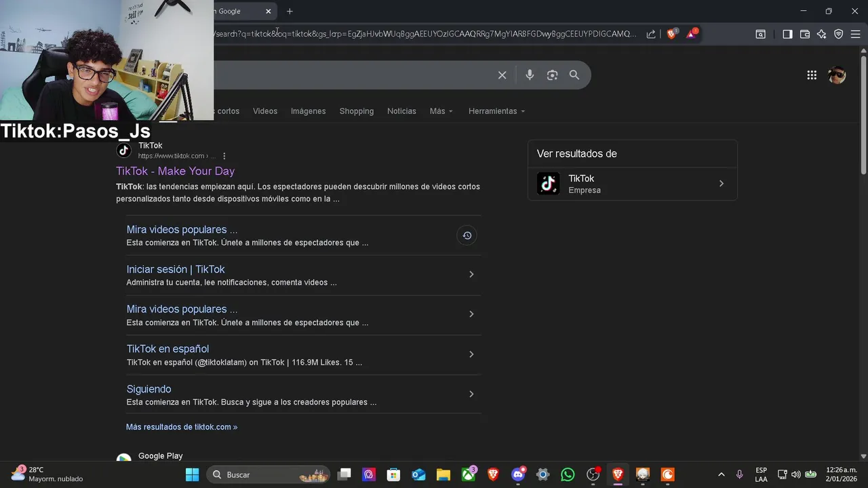Expand the TikTok Empresa card chevron
Screen dimensions: 868x488
pyautogui.click(x=722, y=184)
